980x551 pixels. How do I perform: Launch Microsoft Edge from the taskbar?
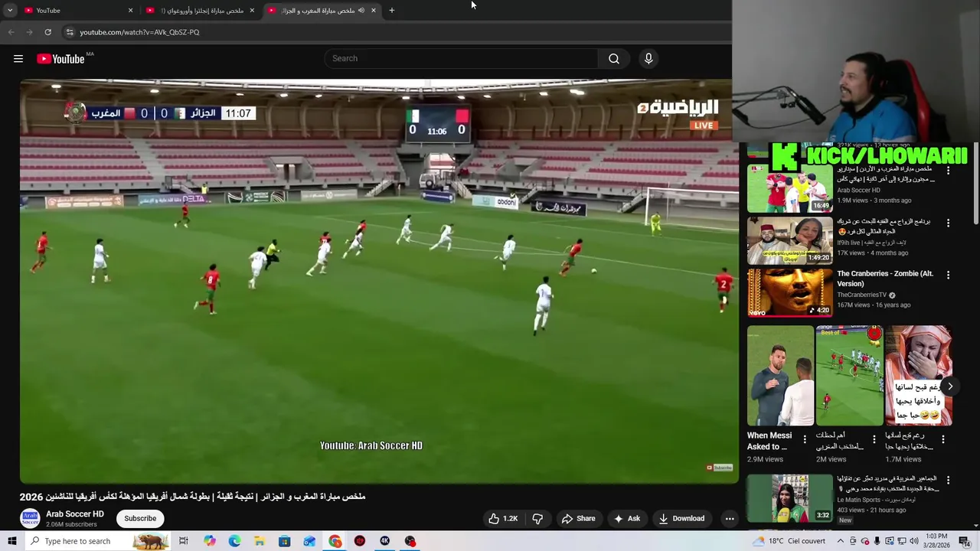tap(234, 541)
